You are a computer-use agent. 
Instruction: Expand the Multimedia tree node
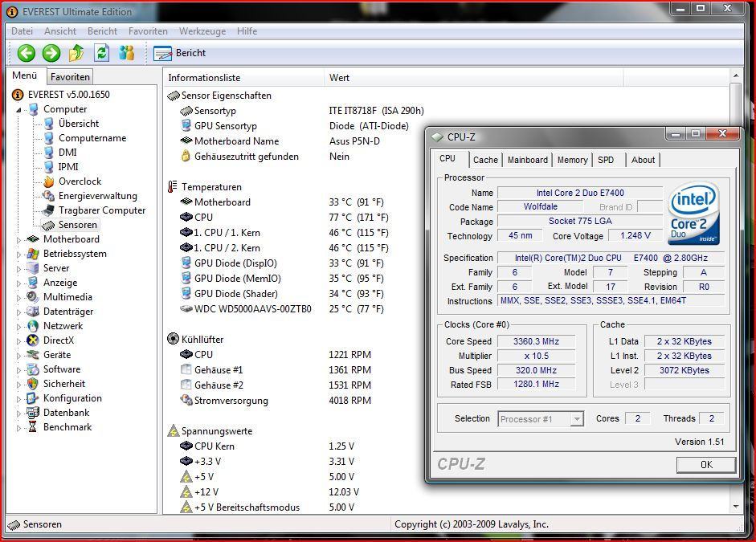point(18,297)
